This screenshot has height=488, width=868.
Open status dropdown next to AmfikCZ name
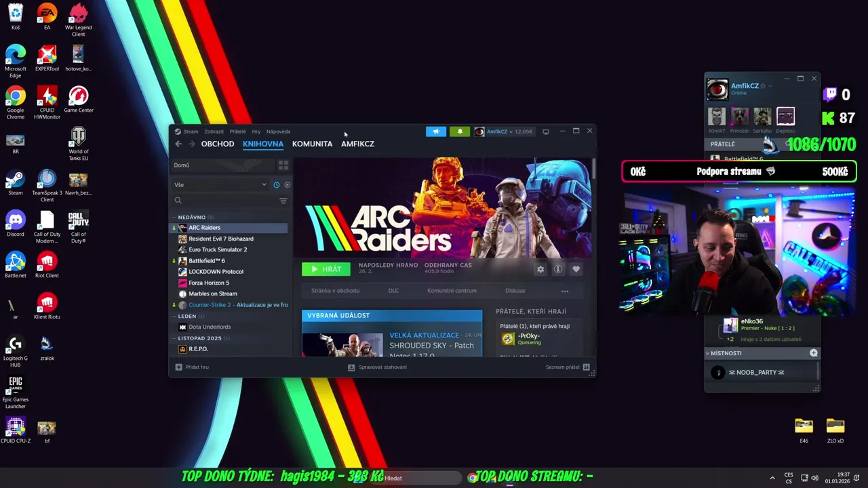770,86
